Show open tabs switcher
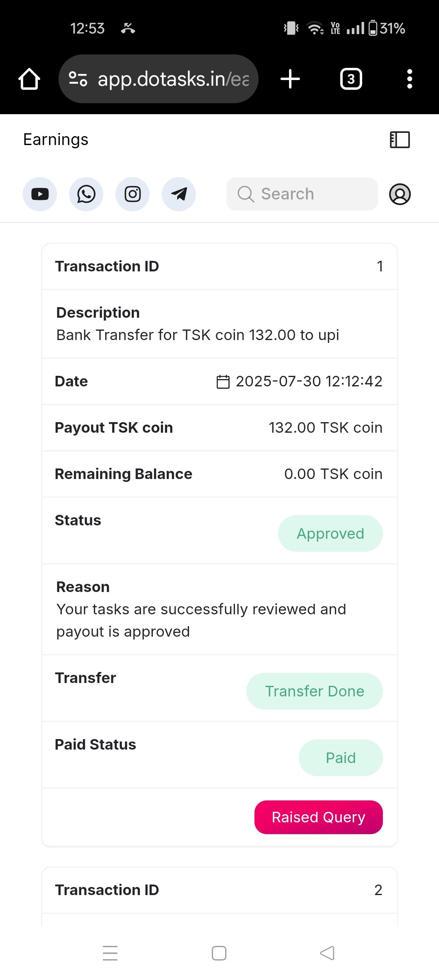Image resolution: width=439 pixels, height=980 pixels. (x=351, y=79)
